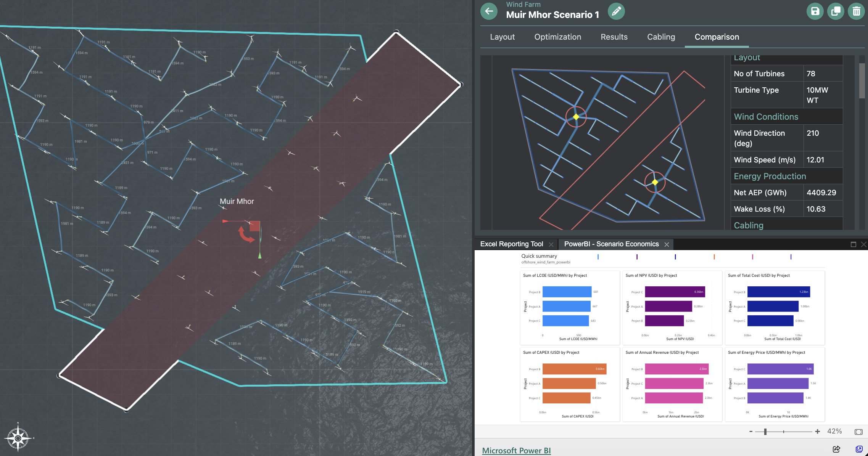The height and width of the screenshot is (456, 868).
Task: Click Power BI share icon
Action: [836, 449]
